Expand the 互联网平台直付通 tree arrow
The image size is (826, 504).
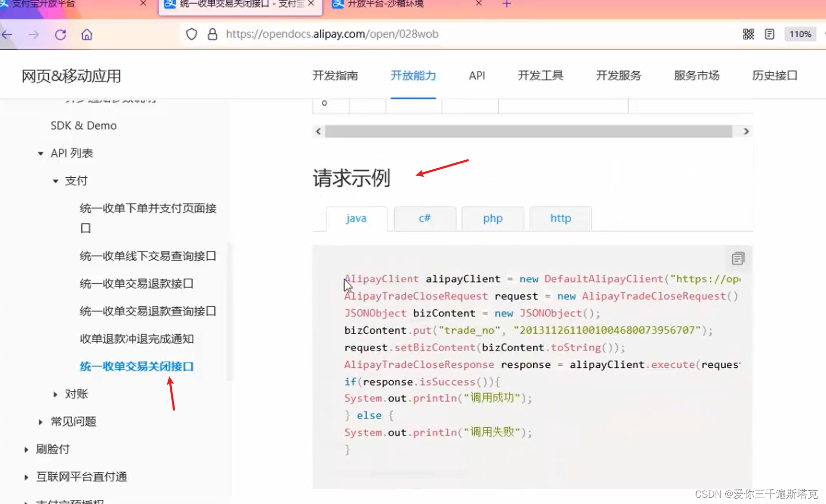click(26, 477)
